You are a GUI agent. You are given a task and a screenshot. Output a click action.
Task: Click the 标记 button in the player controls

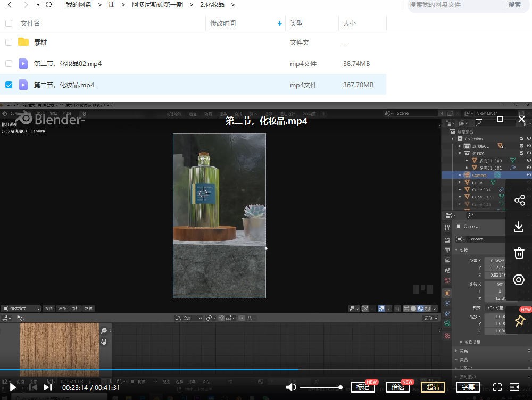(363, 387)
